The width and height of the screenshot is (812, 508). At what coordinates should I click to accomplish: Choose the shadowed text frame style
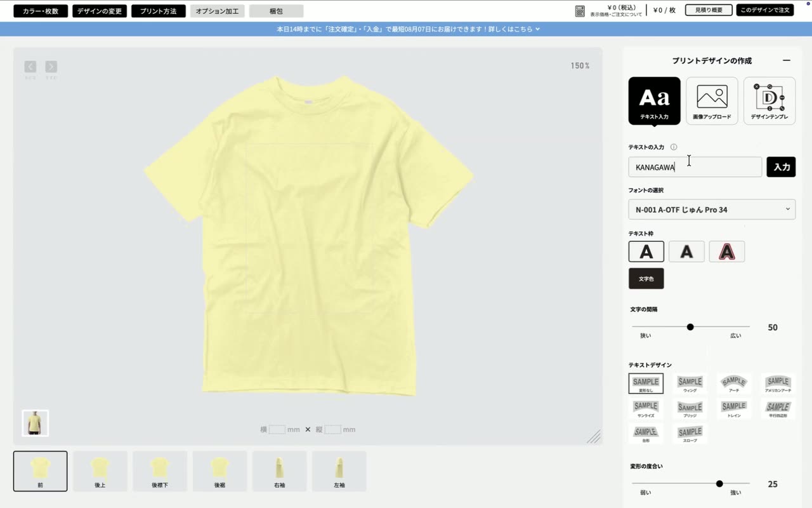686,251
